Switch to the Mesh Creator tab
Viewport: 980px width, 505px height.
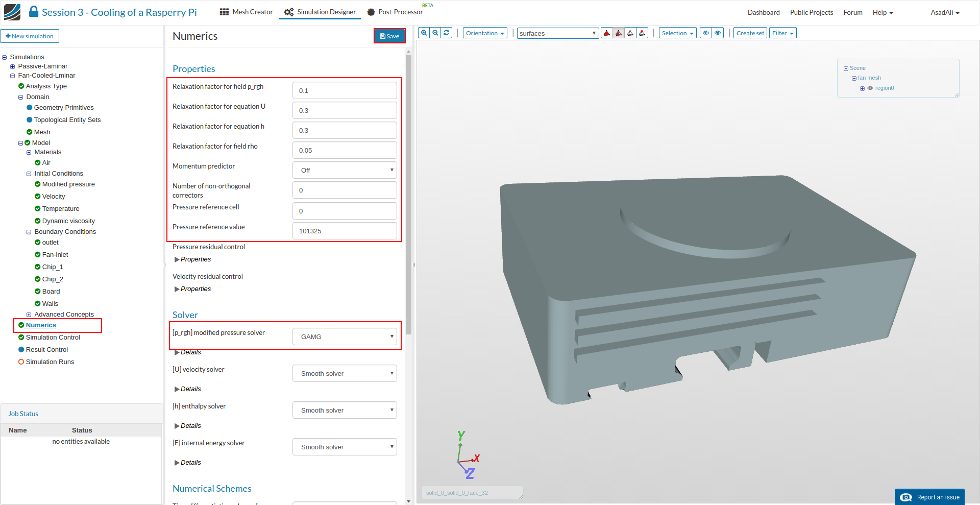point(246,12)
